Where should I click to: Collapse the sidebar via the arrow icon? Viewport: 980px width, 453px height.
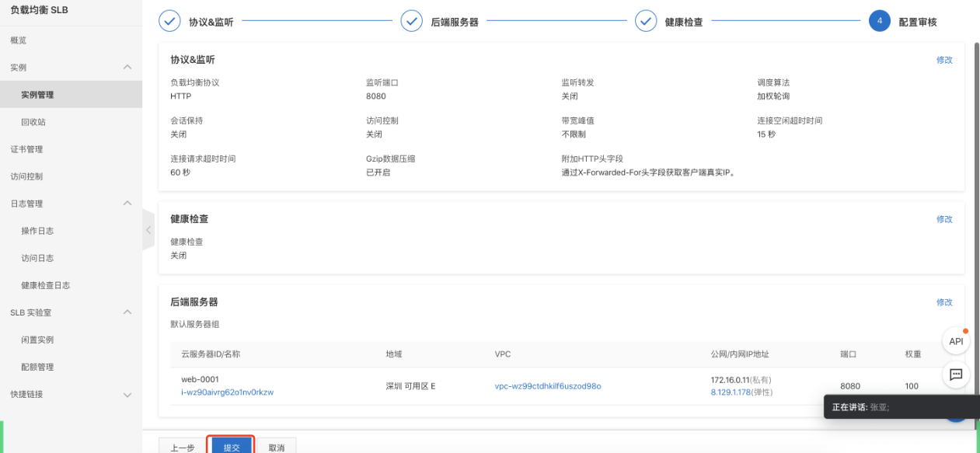click(x=148, y=230)
